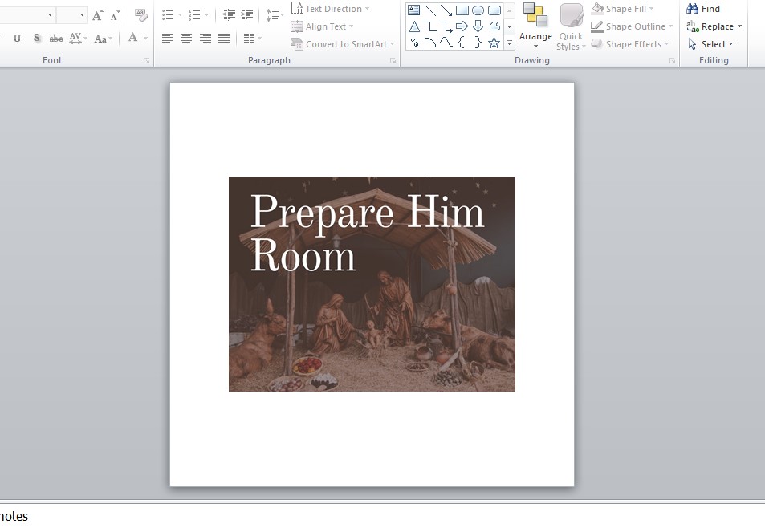Open the font size combo box
The height and width of the screenshot is (532, 765).
[71, 15]
